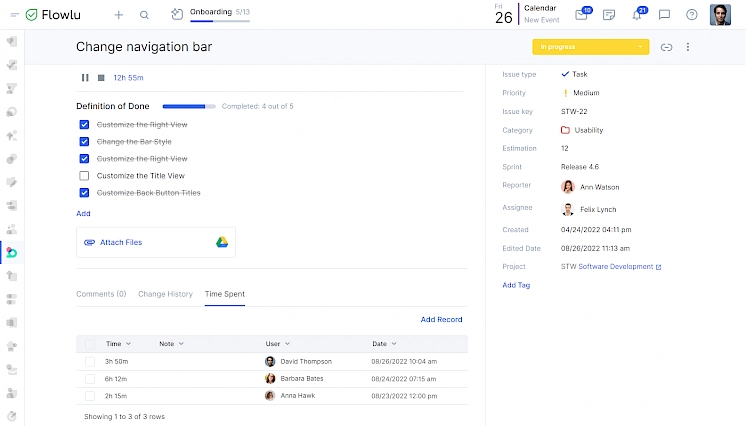
Task: Click the Add Record link
Action: [441, 320]
